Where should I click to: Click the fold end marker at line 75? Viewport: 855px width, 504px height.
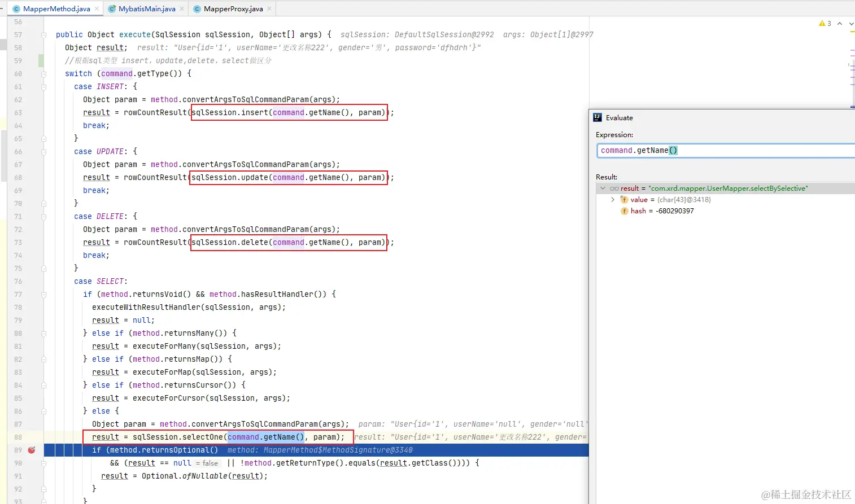pyautogui.click(x=43, y=268)
